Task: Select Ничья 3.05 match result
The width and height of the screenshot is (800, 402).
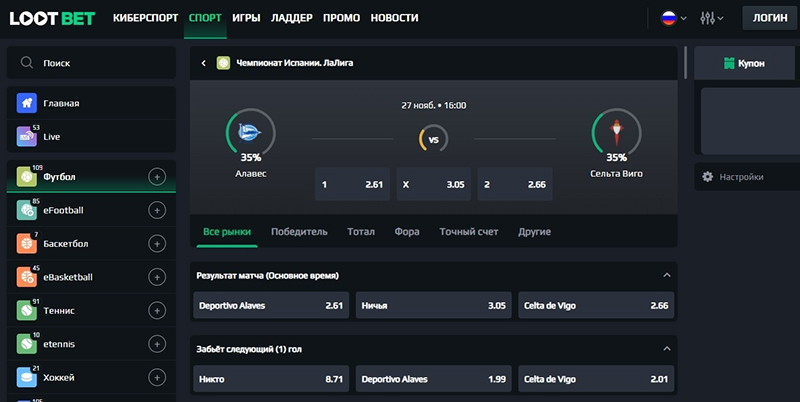Action: [434, 306]
